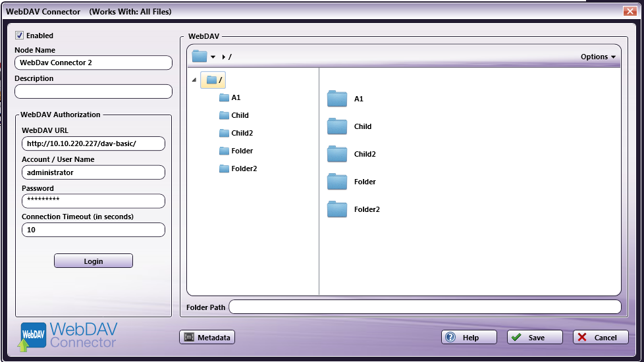The width and height of the screenshot is (644, 362).
Task: Click the blue help question mark icon
Action: tap(450, 337)
